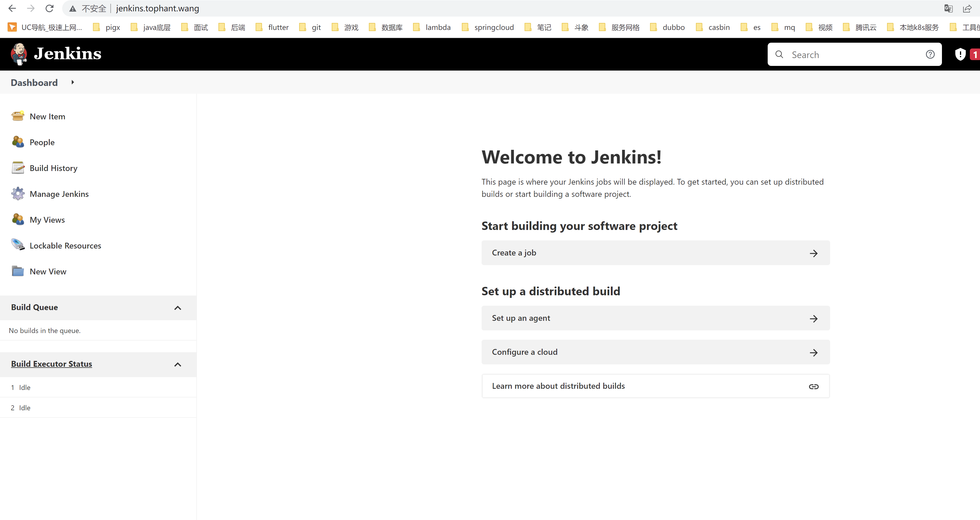Click the New View folder icon

17,271
